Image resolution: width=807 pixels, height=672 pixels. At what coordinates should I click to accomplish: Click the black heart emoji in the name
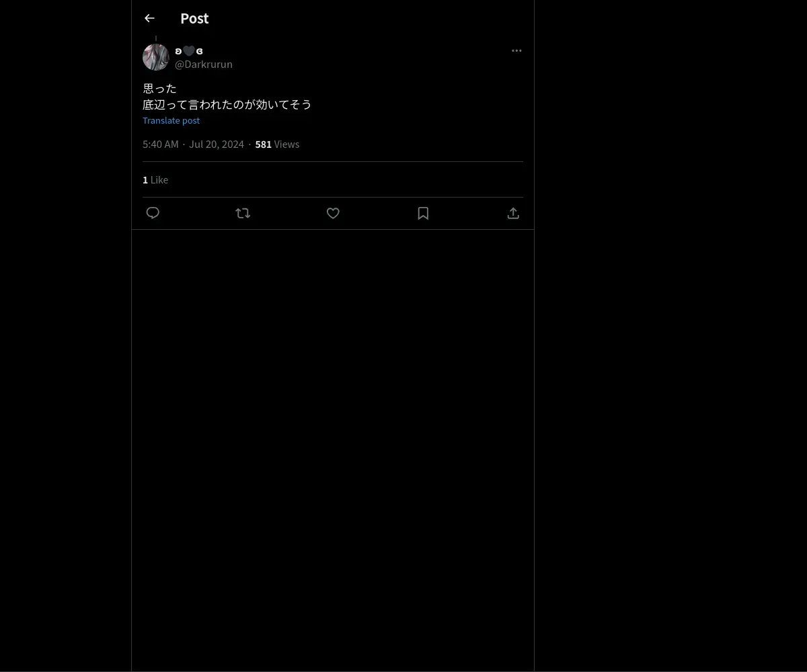(x=189, y=51)
